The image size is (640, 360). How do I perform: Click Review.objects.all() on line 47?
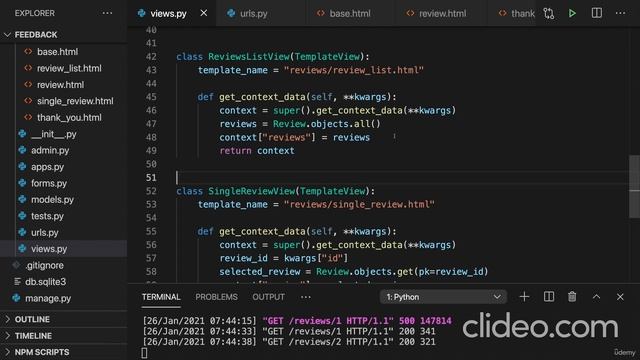[x=327, y=124]
